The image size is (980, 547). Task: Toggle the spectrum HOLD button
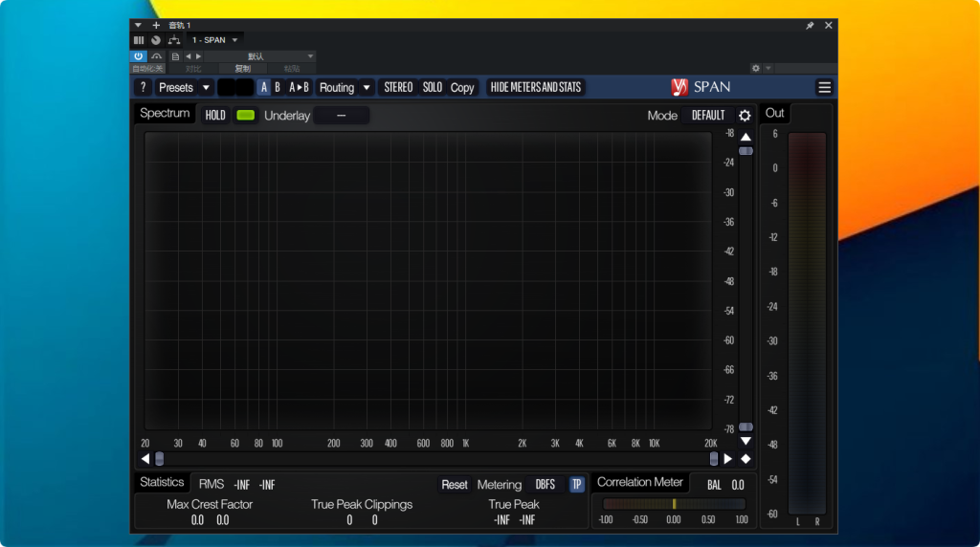[x=215, y=116]
